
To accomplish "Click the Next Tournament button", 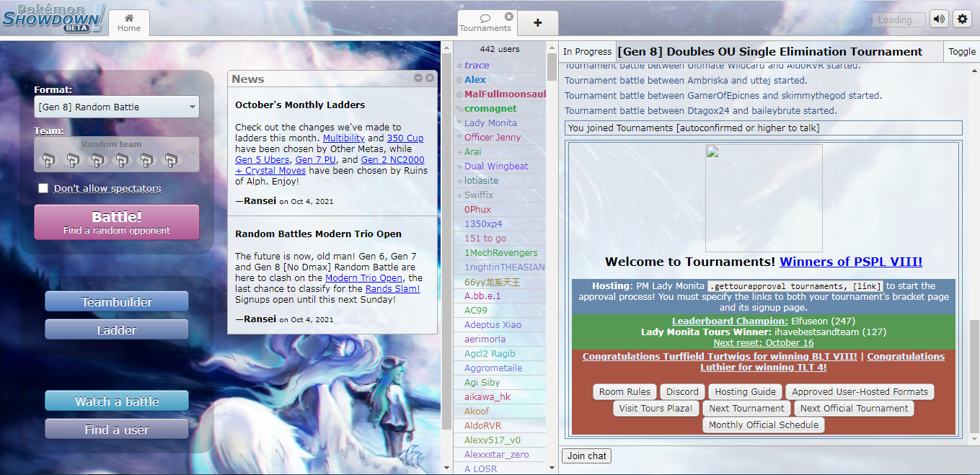I will coord(746,408).
